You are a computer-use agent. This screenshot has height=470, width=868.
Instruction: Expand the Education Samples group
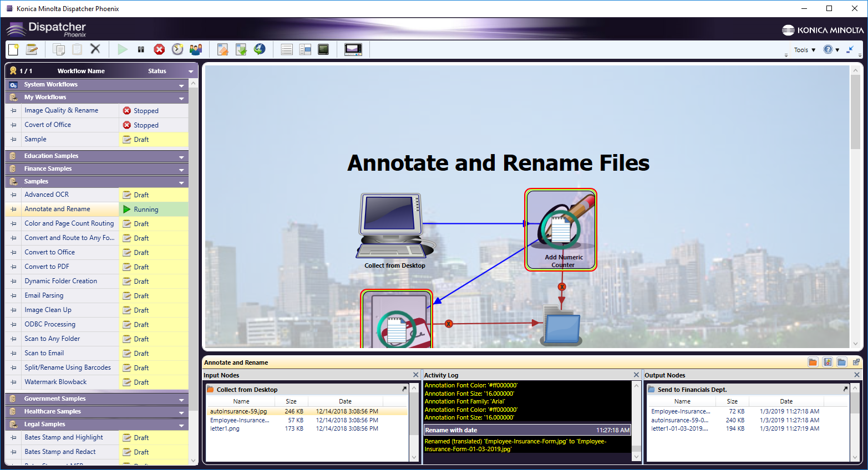[181, 156]
